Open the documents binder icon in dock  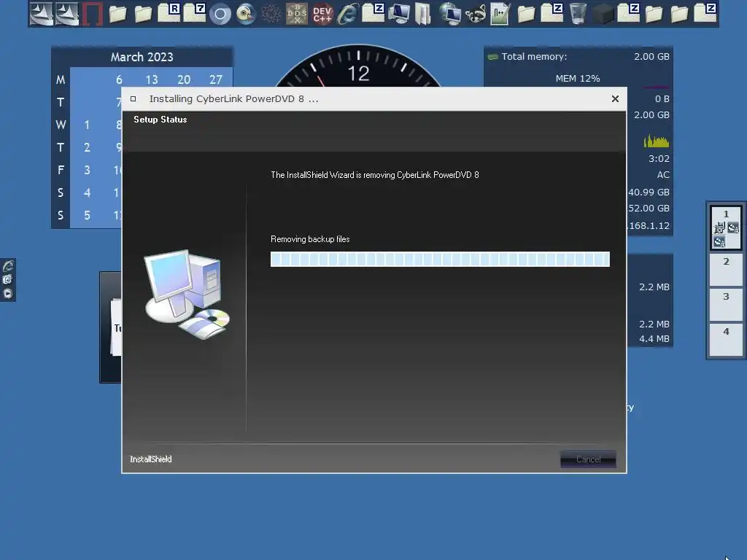click(x=422, y=14)
